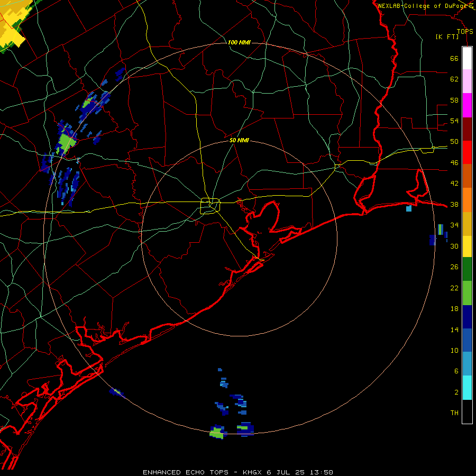Click the NEXLAB-College of DuPage credit text
The height and width of the screenshot is (476, 476).
[424, 6]
